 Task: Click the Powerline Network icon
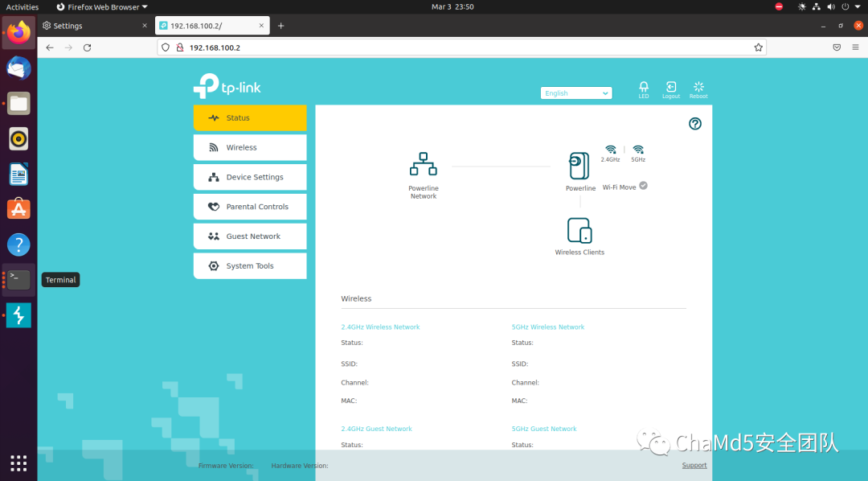point(424,164)
